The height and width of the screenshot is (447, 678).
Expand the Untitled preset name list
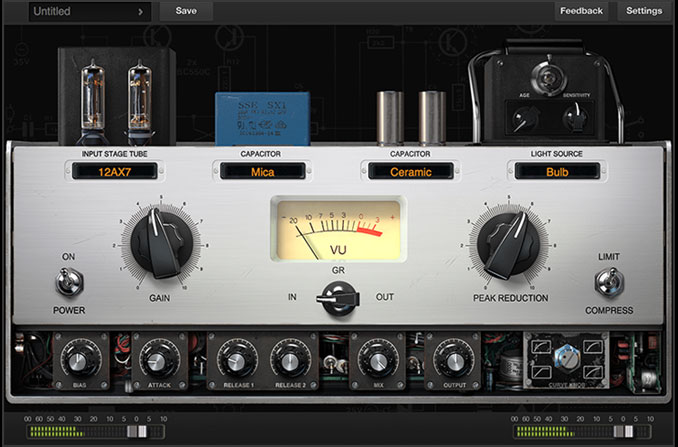click(90, 12)
